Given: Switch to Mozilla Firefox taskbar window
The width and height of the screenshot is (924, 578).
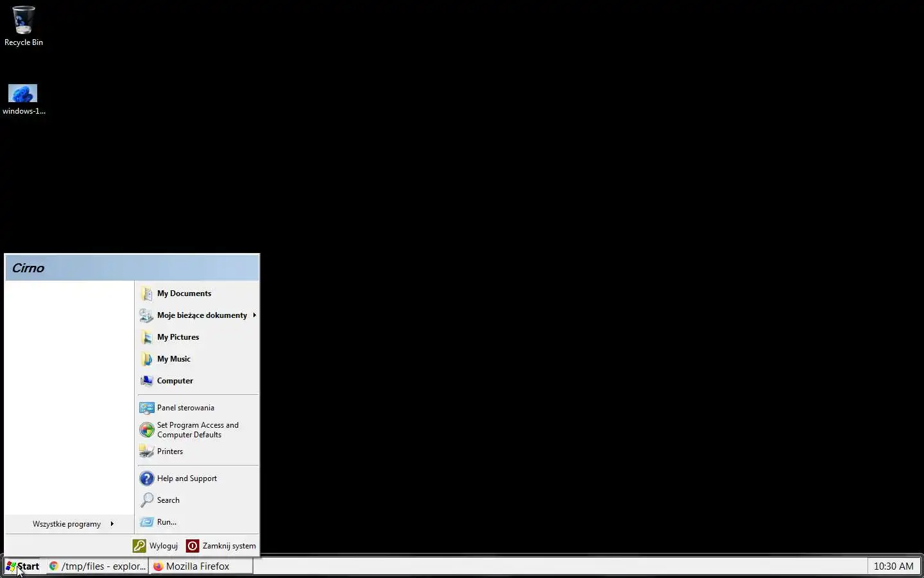Looking at the screenshot, I should [x=201, y=566].
